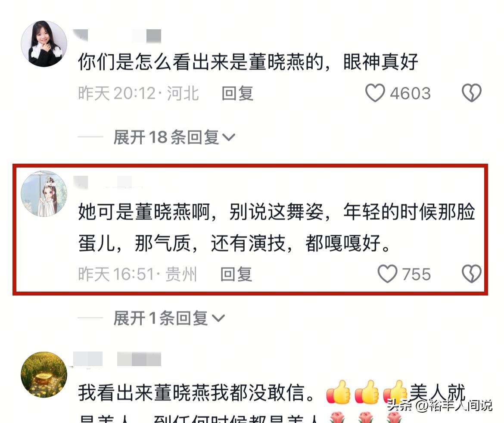Image resolution: width=504 pixels, height=423 pixels.
Task: Open the yellow flower field avatar
Action: pos(44,374)
